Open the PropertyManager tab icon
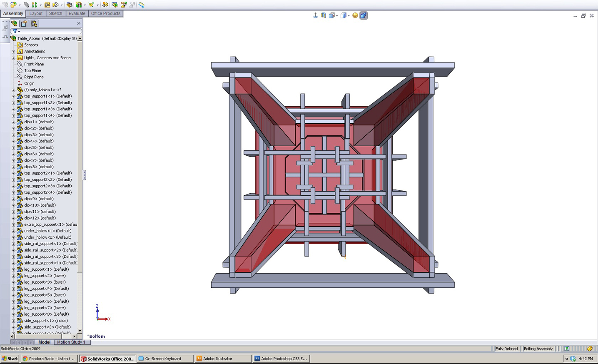 [24, 24]
